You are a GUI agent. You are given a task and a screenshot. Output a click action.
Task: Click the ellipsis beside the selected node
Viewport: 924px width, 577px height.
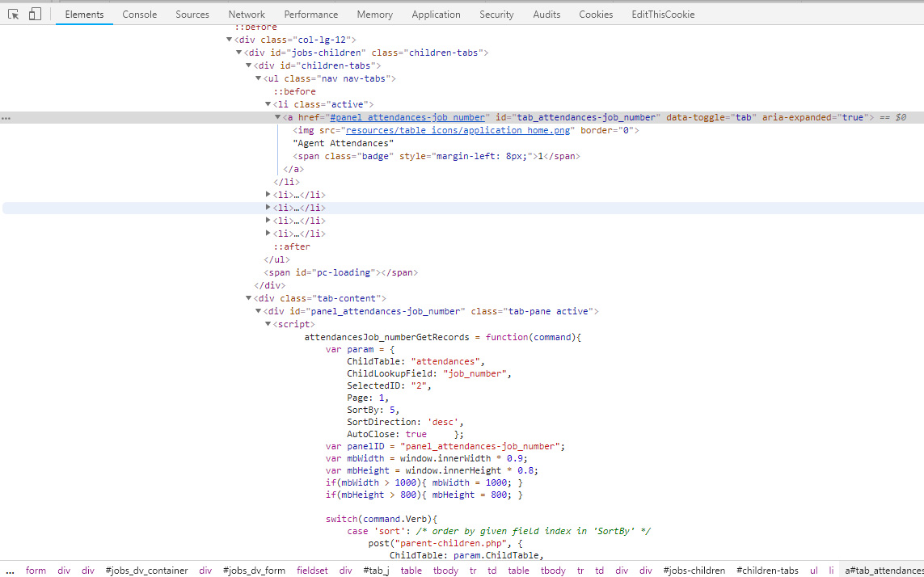point(6,118)
